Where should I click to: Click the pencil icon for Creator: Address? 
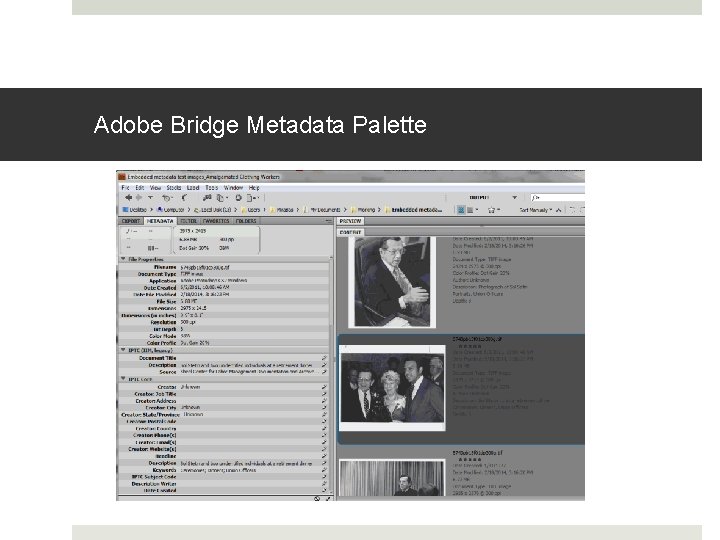[324, 401]
